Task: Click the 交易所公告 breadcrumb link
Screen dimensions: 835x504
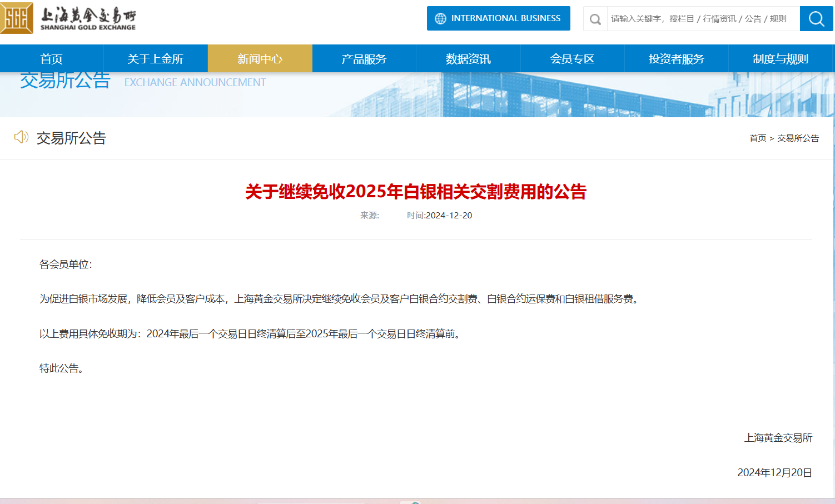Action: pos(798,138)
